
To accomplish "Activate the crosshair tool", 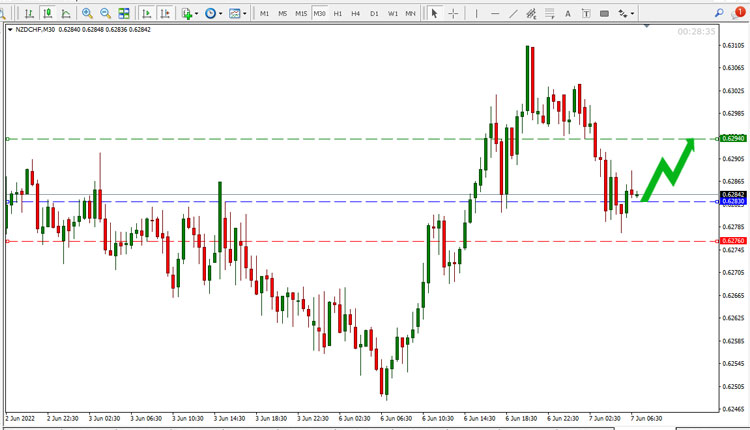I will coord(453,13).
